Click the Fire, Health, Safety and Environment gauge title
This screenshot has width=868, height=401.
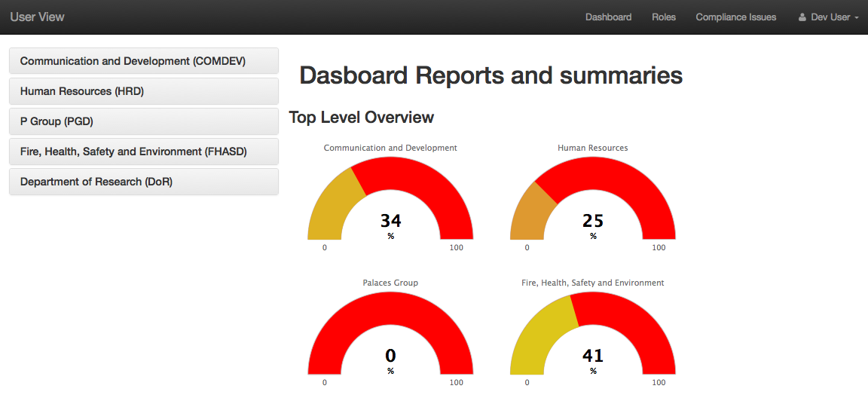pos(592,283)
